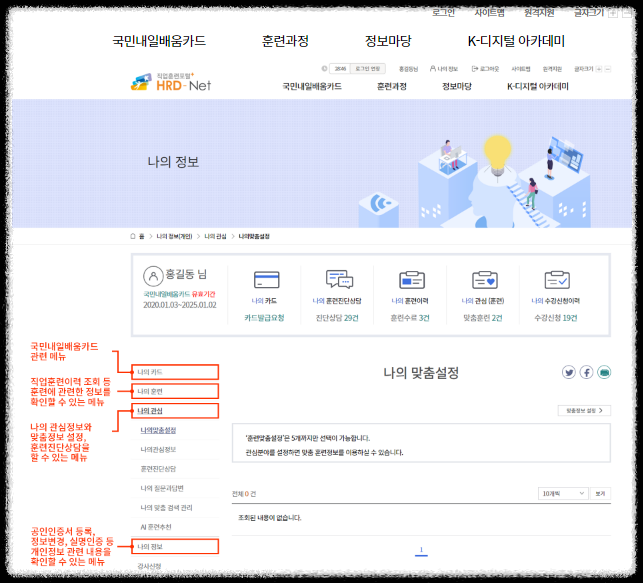The image size is (643, 583).
Task: Click the session timer field showing 2846
Action: click(340, 68)
